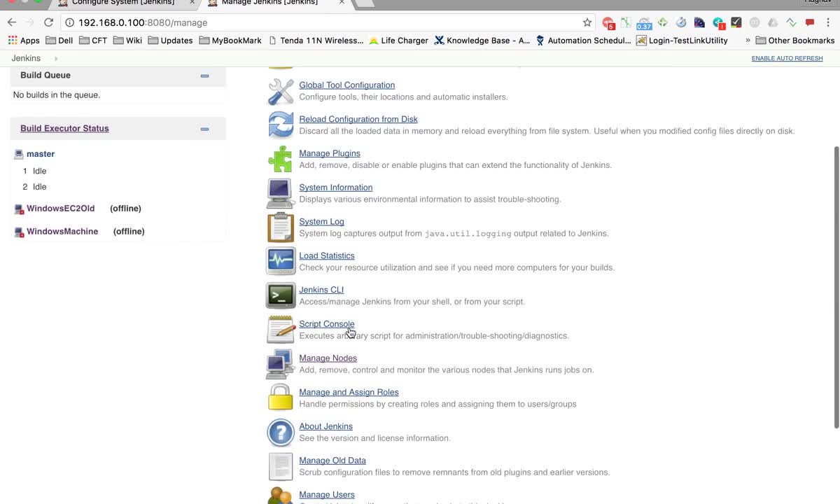Click the Manage Plugins puzzle piece icon
This screenshot has height=504, width=840.
point(281,160)
